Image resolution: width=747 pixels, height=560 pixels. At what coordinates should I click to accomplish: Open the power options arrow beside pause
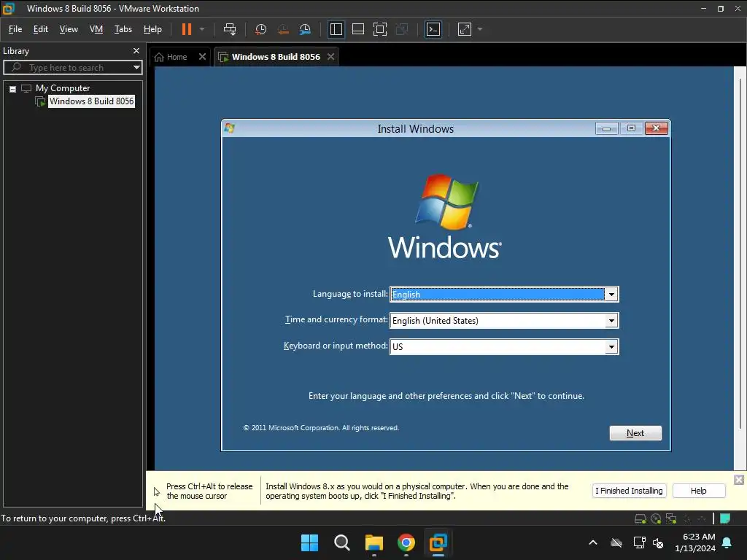pyautogui.click(x=202, y=29)
